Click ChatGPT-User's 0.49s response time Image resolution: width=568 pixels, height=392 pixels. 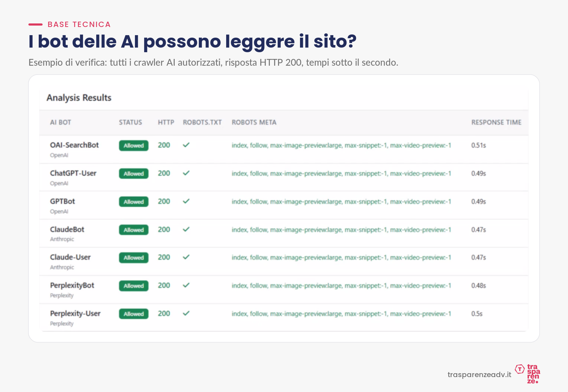[x=479, y=173]
